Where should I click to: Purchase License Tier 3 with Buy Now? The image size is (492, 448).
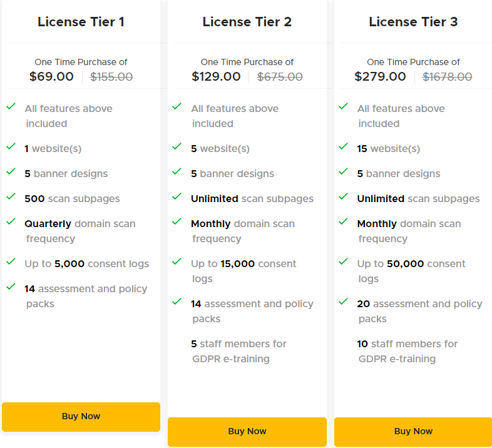click(x=413, y=432)
